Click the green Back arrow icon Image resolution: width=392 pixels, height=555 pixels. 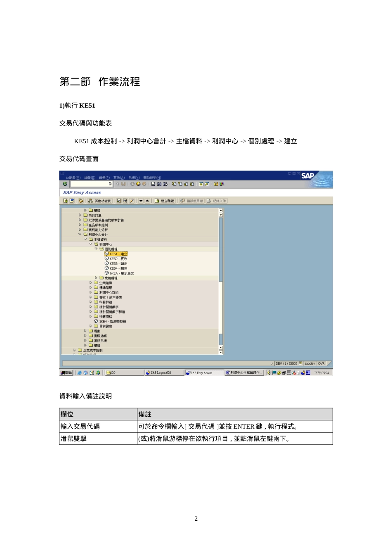132,184
